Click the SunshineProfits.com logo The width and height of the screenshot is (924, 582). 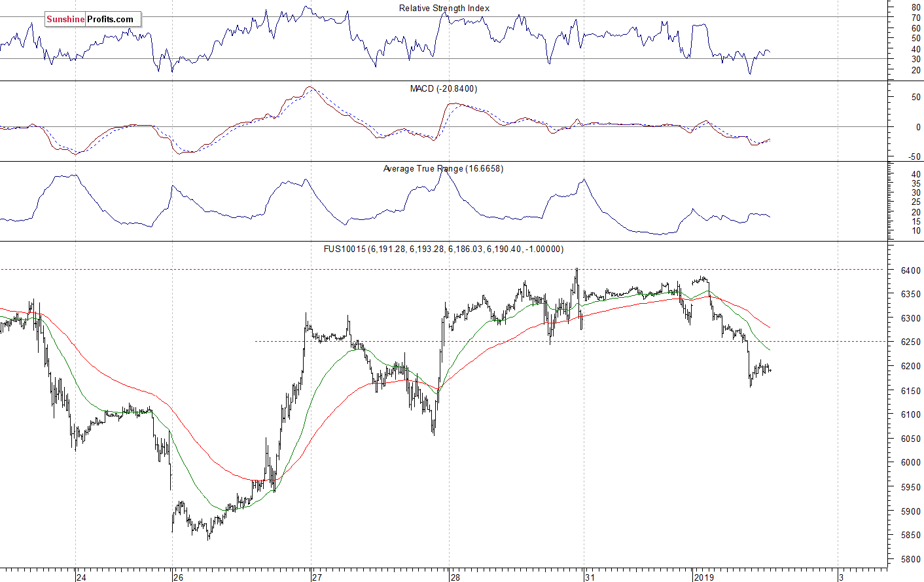(92, 20)
